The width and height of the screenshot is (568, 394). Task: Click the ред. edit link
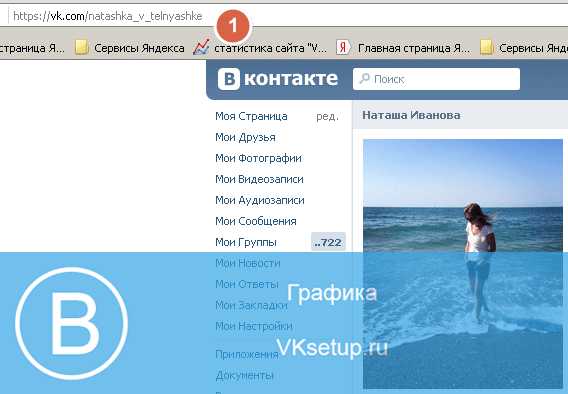[x=327, y=116]
